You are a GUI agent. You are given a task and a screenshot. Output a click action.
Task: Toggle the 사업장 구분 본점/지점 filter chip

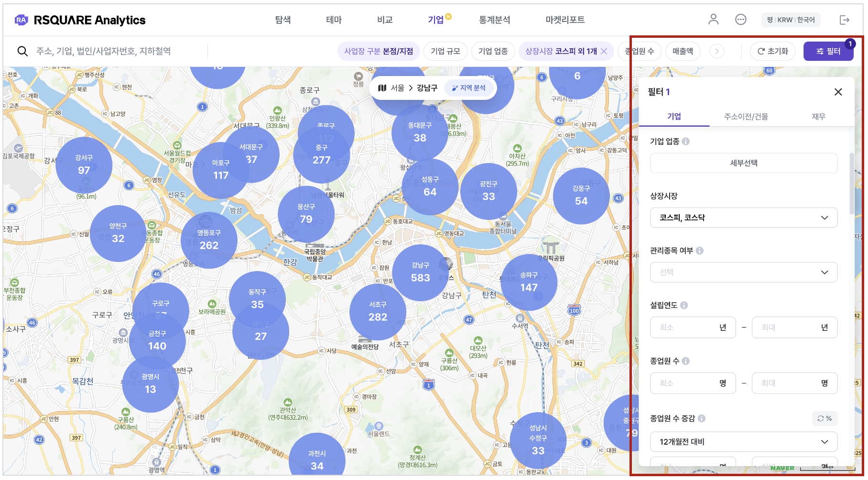[378, 51]
